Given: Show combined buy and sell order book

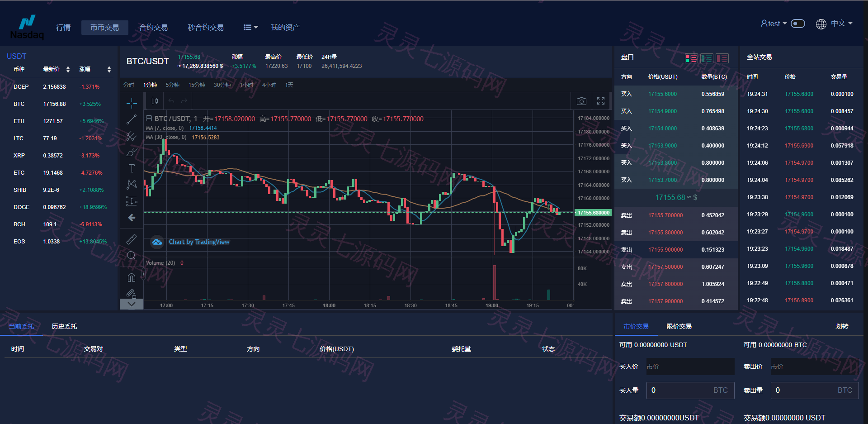Looking at the screenshot, I should click(x=691, y=58).
